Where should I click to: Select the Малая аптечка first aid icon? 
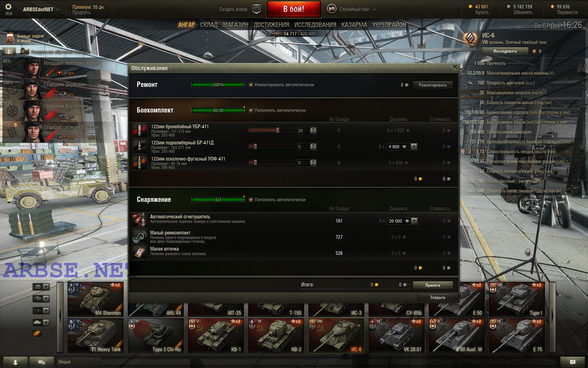click(139, 253)
